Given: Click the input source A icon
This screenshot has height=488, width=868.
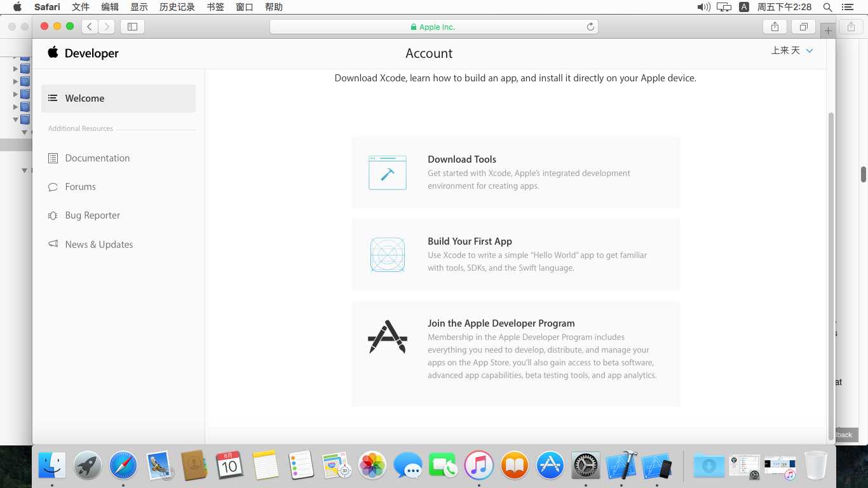Looking at the screenshot, I should click(744, 7).
